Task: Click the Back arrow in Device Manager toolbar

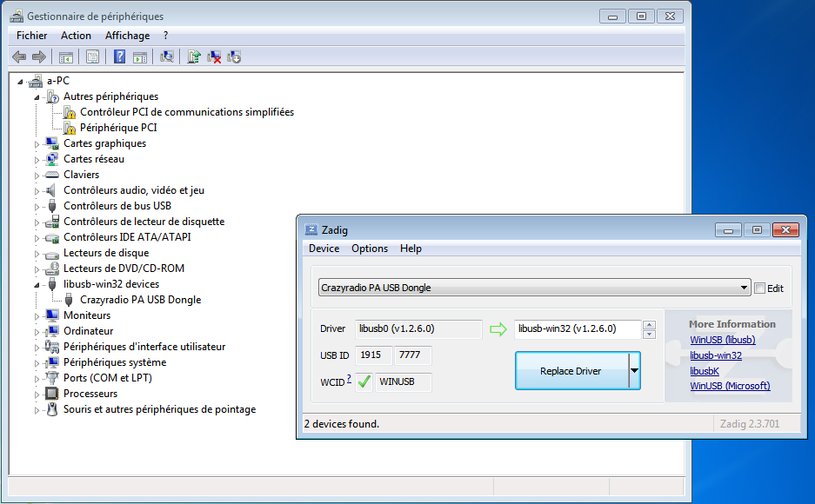Action: 19,56
